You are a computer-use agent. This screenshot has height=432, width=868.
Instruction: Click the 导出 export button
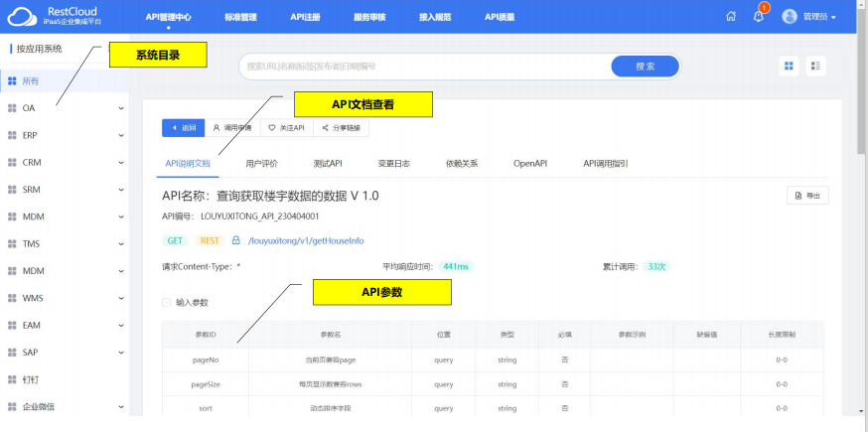806,196
